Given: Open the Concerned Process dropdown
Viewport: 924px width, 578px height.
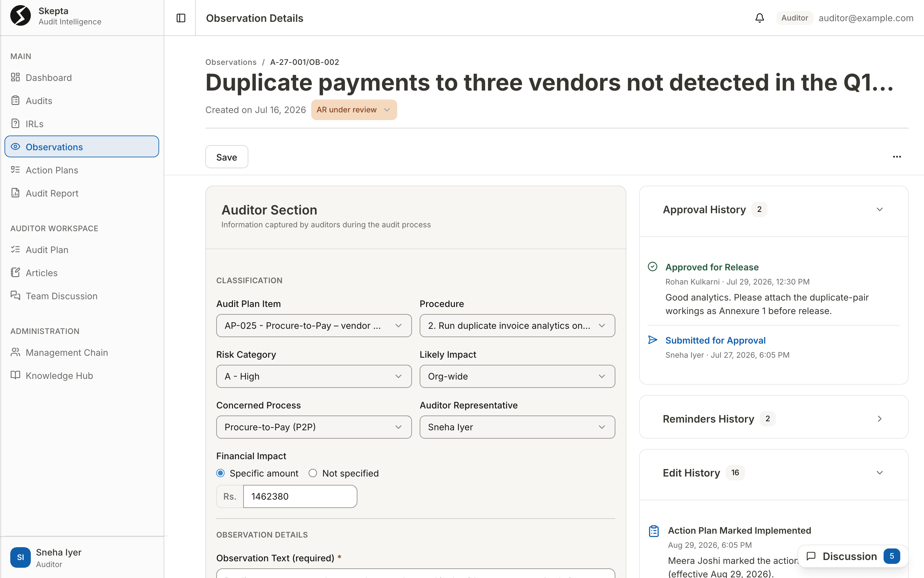Looking at the screenshot, I should click(314, 427).
